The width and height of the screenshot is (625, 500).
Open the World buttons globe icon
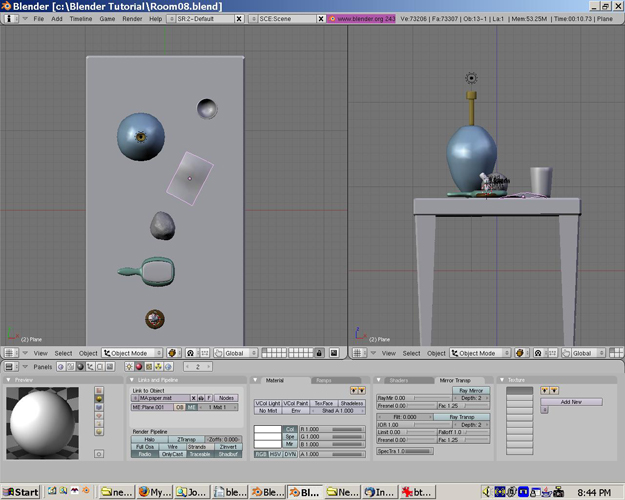(166, 367)
